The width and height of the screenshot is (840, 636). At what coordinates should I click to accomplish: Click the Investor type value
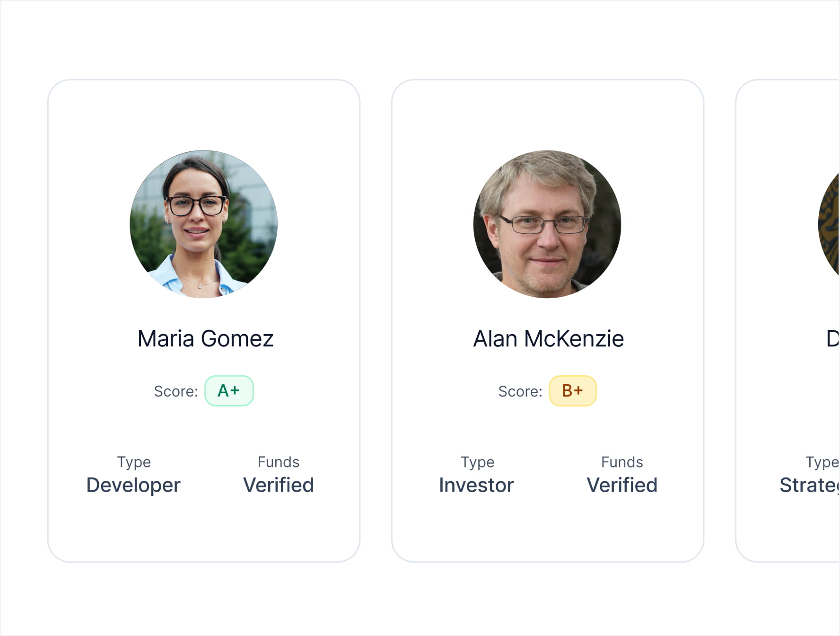click(476, 485)
